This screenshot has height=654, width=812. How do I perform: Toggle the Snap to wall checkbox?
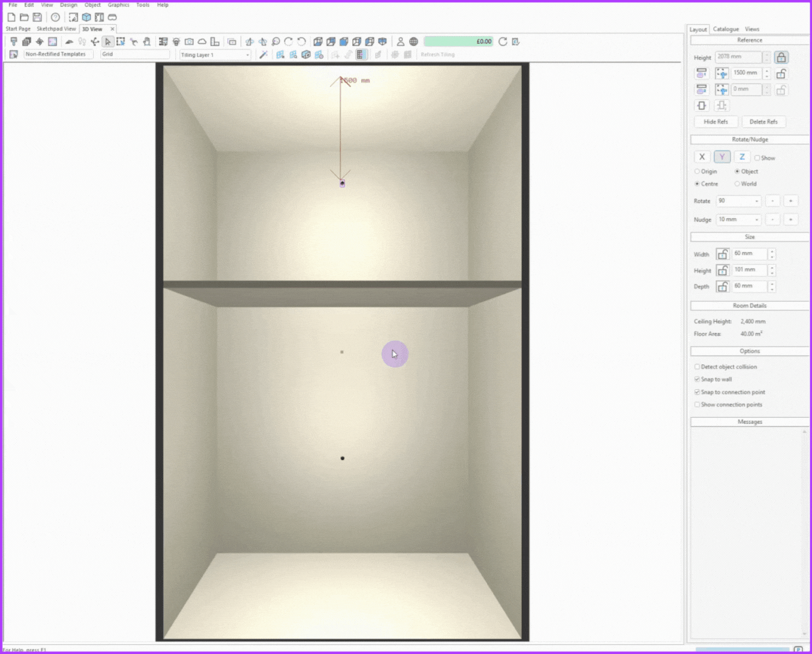697,380
